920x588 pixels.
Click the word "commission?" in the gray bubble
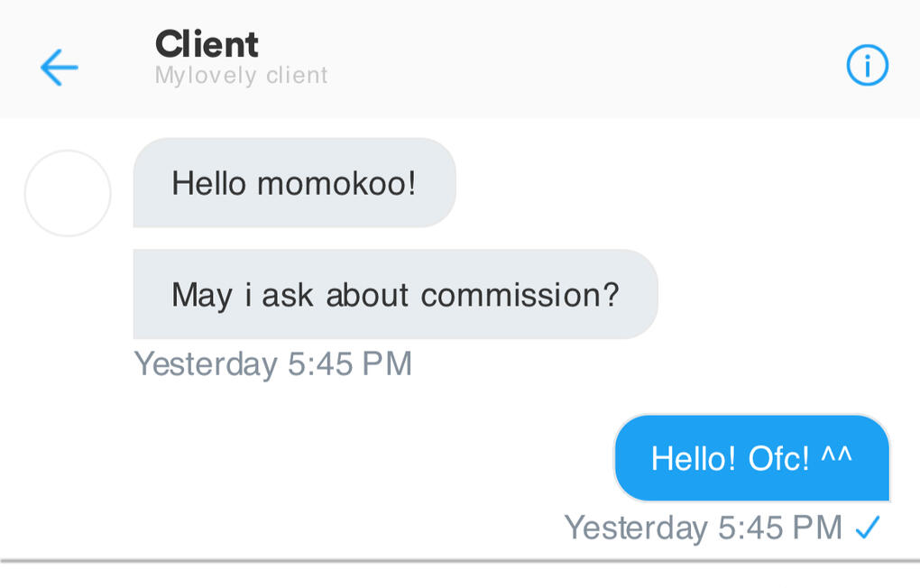click(520, 294)
